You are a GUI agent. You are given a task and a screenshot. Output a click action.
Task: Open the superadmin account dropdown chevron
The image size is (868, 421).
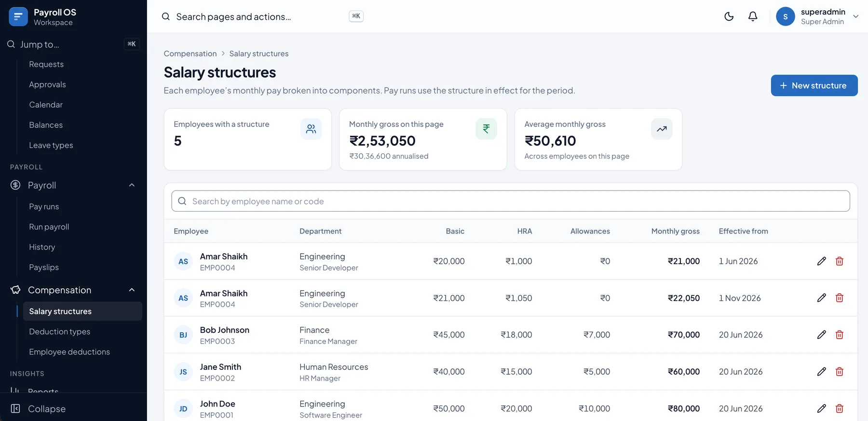click(856, 16)
